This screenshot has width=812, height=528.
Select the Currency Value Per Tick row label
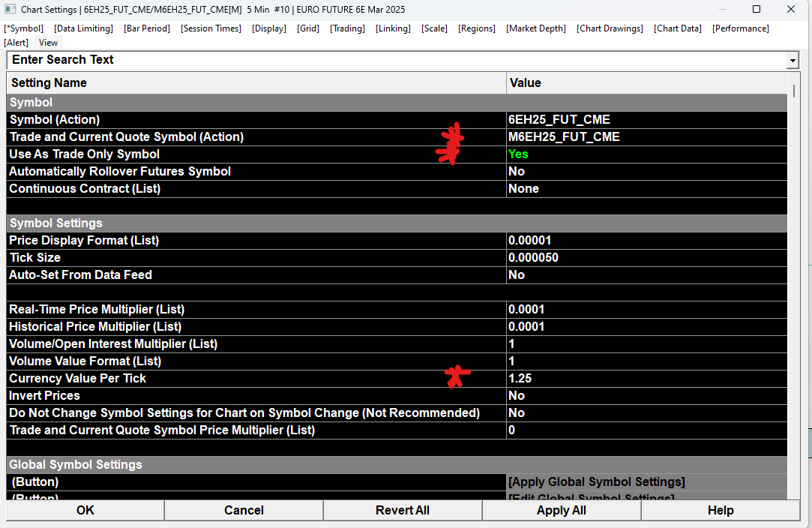point(78,379)
